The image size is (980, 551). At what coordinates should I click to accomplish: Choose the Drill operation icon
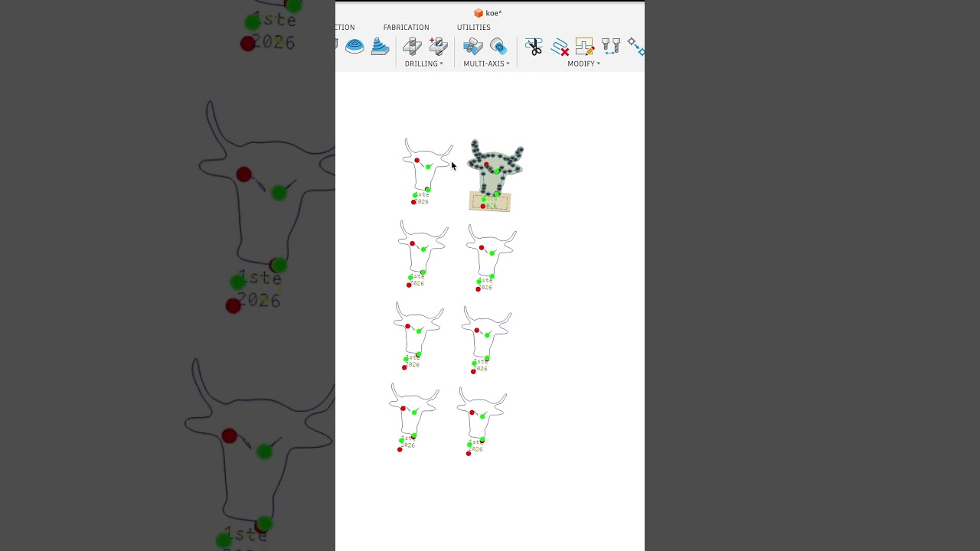(x=412, y=47)
